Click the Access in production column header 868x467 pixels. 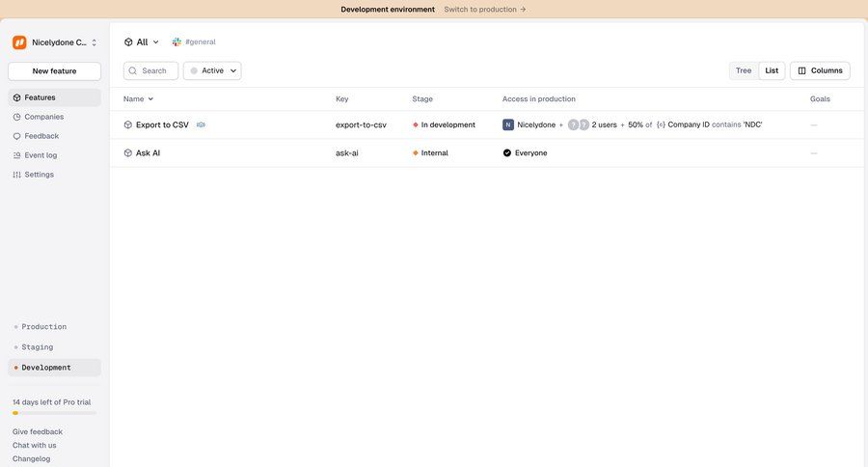pos(538,99)
